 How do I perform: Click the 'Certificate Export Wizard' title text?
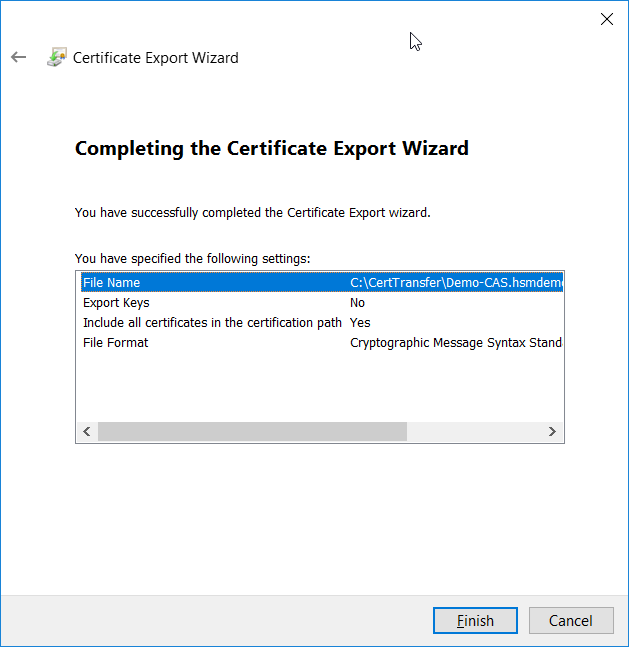pos(156,57)
